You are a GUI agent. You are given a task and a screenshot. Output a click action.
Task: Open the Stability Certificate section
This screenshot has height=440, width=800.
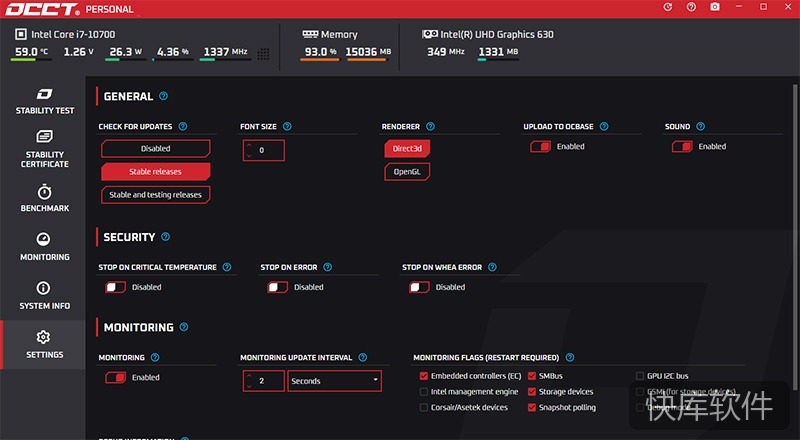pos(44,149)
